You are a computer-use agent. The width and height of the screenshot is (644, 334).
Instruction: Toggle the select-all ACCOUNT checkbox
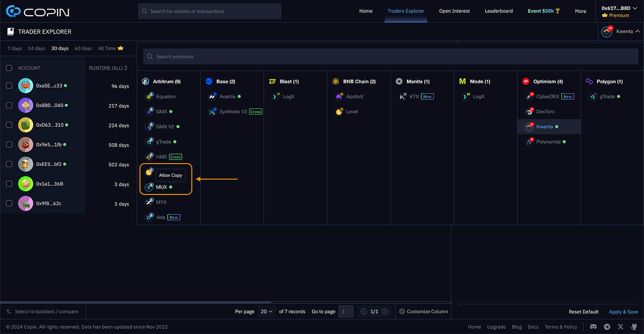point(9,68)
